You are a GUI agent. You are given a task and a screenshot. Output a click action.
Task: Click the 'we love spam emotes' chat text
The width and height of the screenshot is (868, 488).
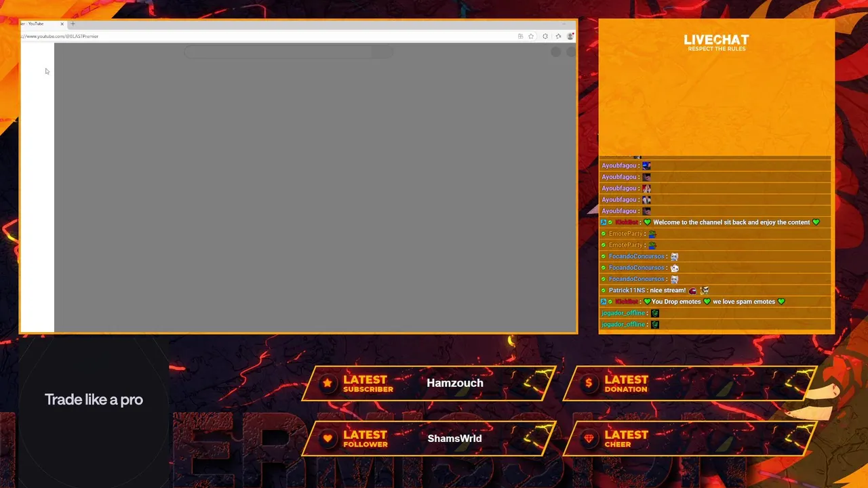point(744,302)
